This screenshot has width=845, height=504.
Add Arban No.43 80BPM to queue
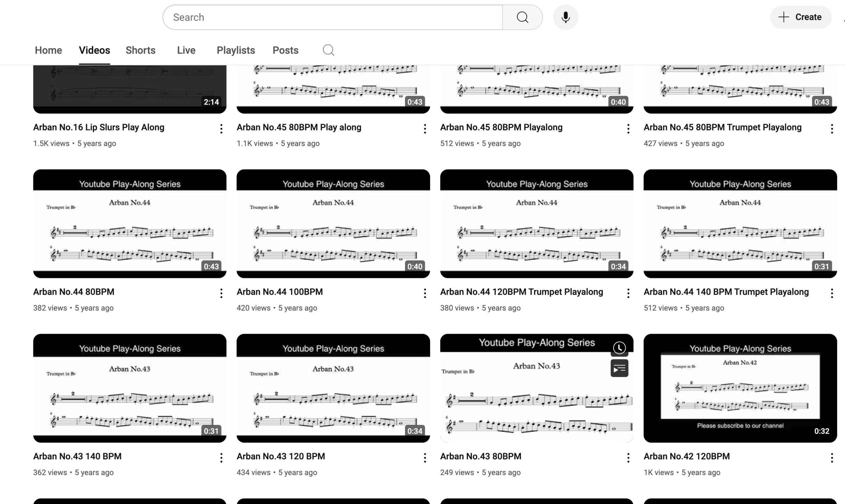[x=619, y=368]
